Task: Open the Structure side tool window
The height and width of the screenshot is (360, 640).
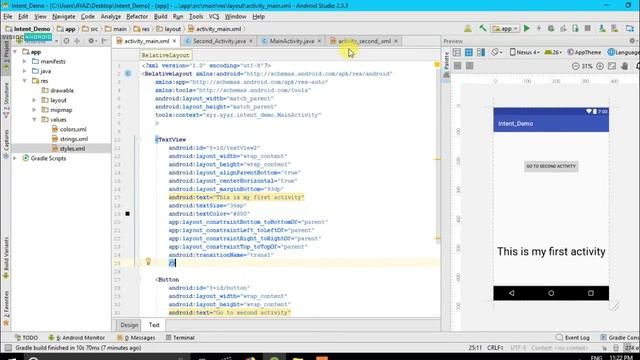Action: 6,100
